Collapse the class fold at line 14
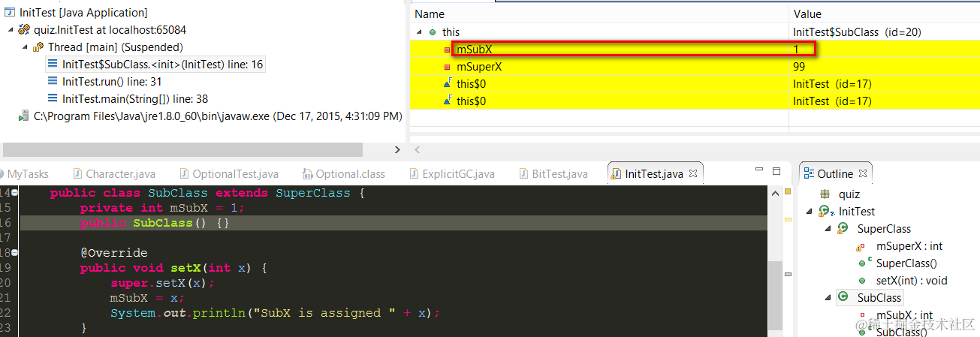Viewport: 980px width, 337px height. [15, 193]
